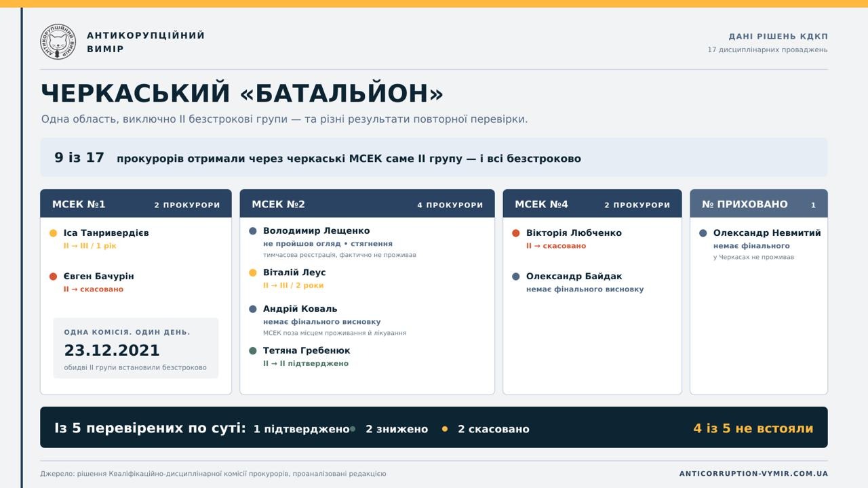This screenshot has height=488, width=868.
Task: Click '17 дисциплінарних проваджень' text
Action: tap(768, 50)
